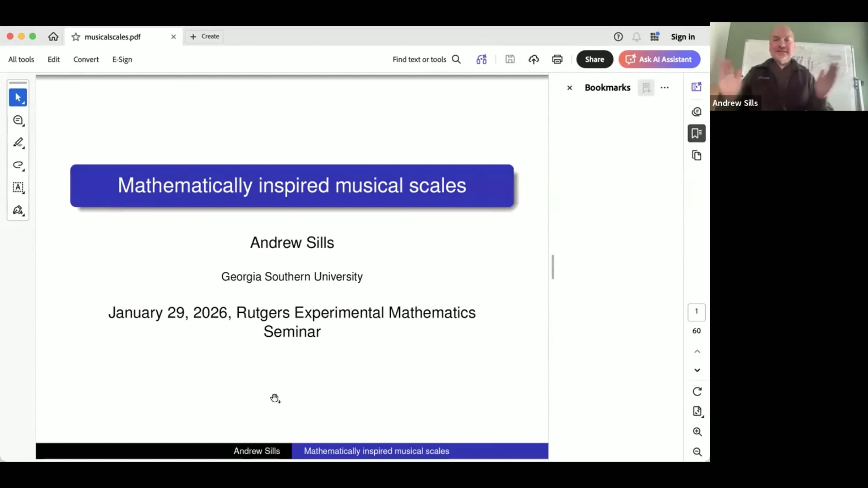Close the Bookmarks panel
The width and height of the screenshot is (868, 488).
[x=570, y=88]
